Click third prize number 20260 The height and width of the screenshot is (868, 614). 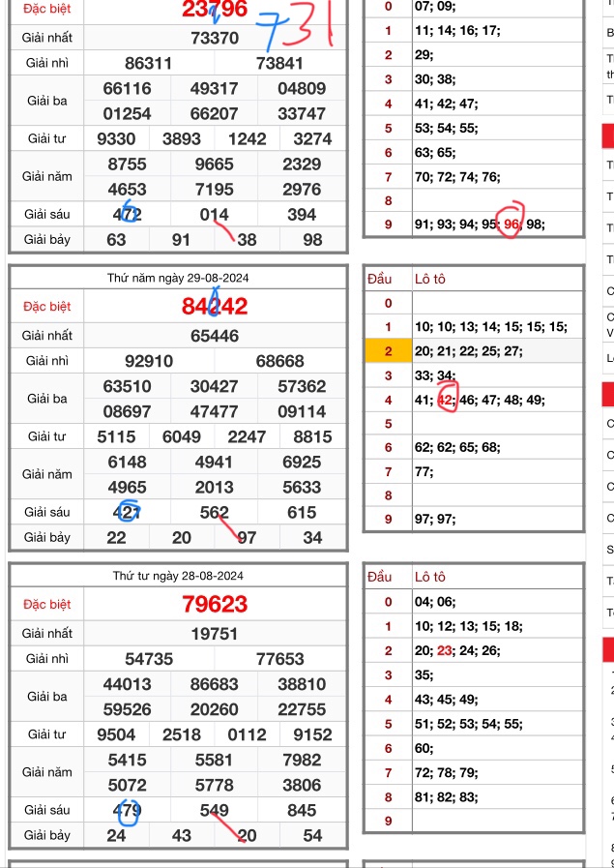coord(214,709)
